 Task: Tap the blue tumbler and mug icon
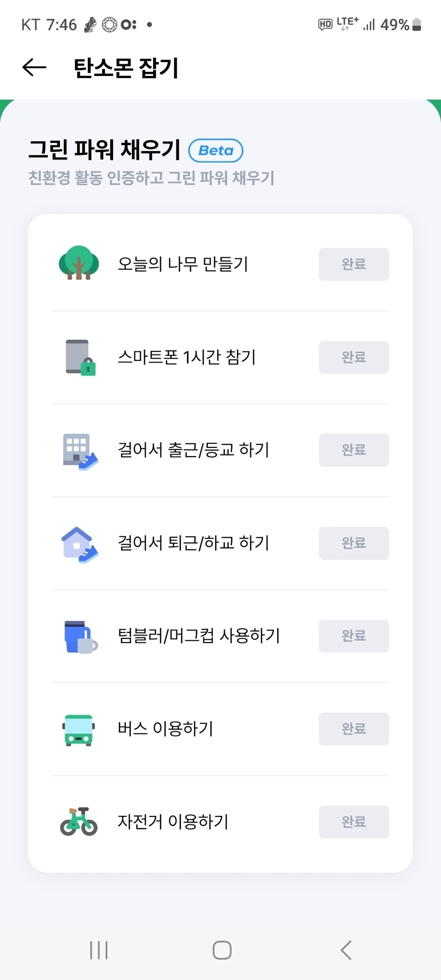click(80, 636)
